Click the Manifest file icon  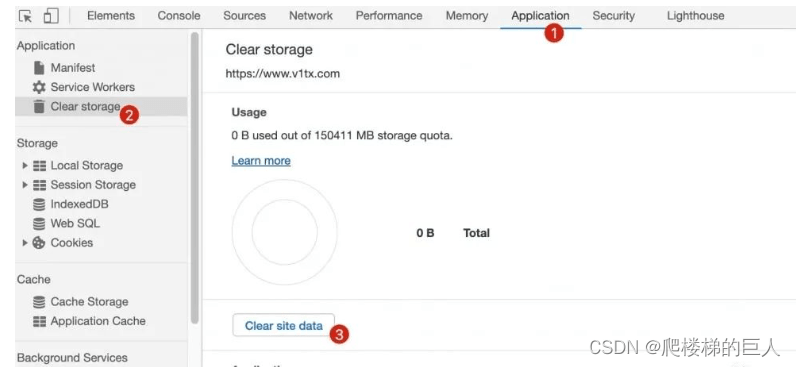pyautogui.click(x=39, y=68)
